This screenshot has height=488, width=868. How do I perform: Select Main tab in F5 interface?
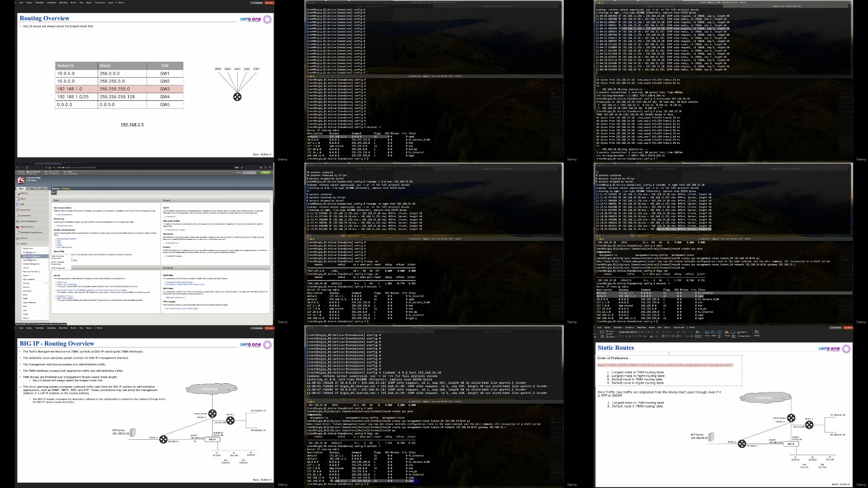(21, 189)
